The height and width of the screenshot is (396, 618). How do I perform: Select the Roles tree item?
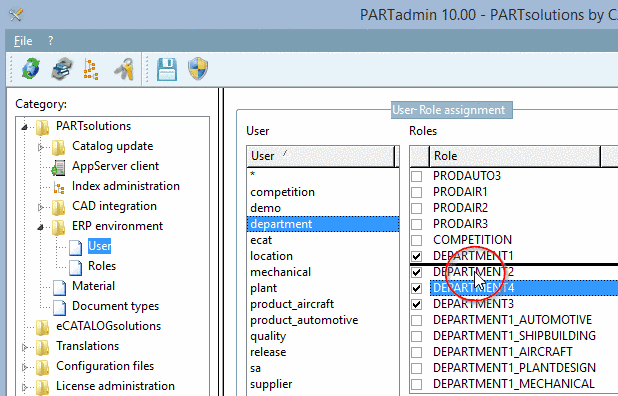pos(102,266)
